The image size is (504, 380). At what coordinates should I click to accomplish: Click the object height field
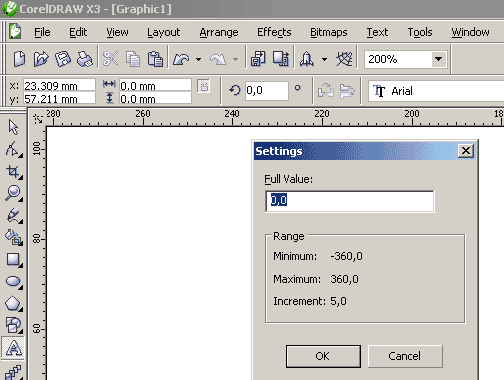(155, 98)
